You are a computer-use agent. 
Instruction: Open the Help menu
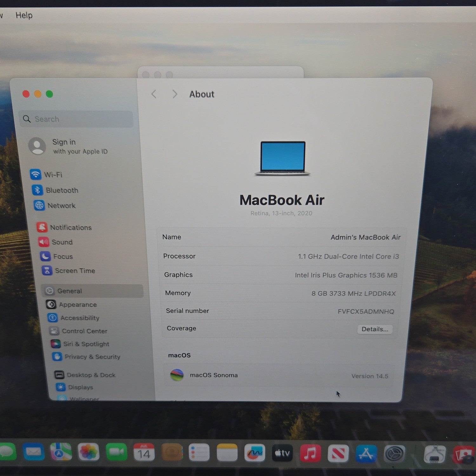coord(24,15)
